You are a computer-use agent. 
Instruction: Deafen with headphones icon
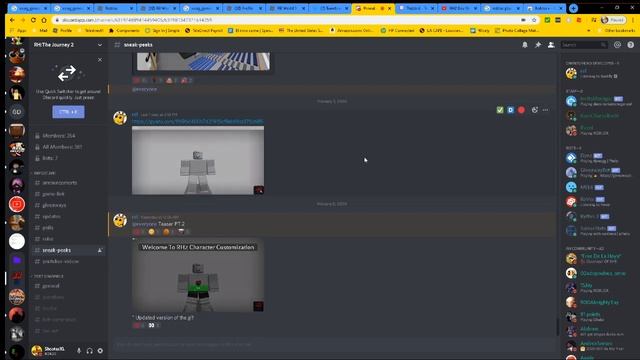pos(89,351)
